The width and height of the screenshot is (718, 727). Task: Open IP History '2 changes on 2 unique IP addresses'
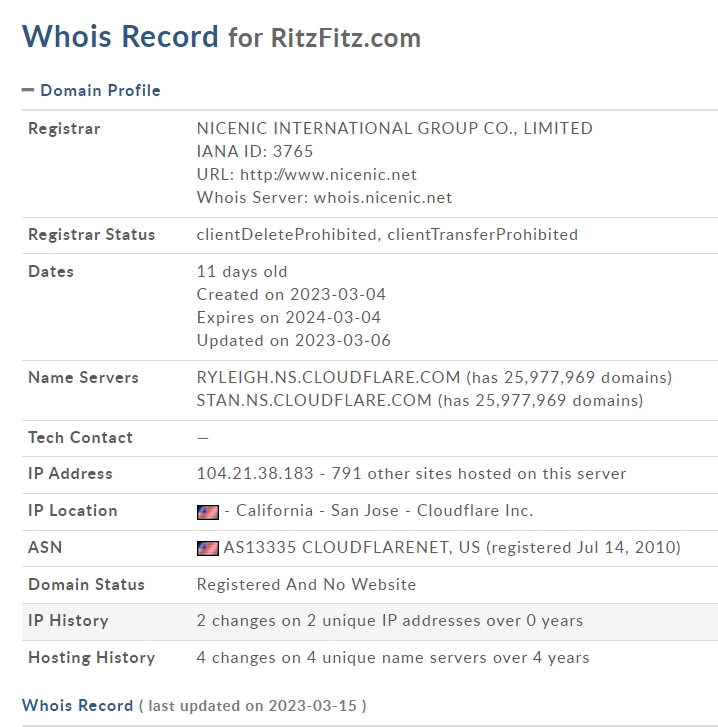coord(389,621)
